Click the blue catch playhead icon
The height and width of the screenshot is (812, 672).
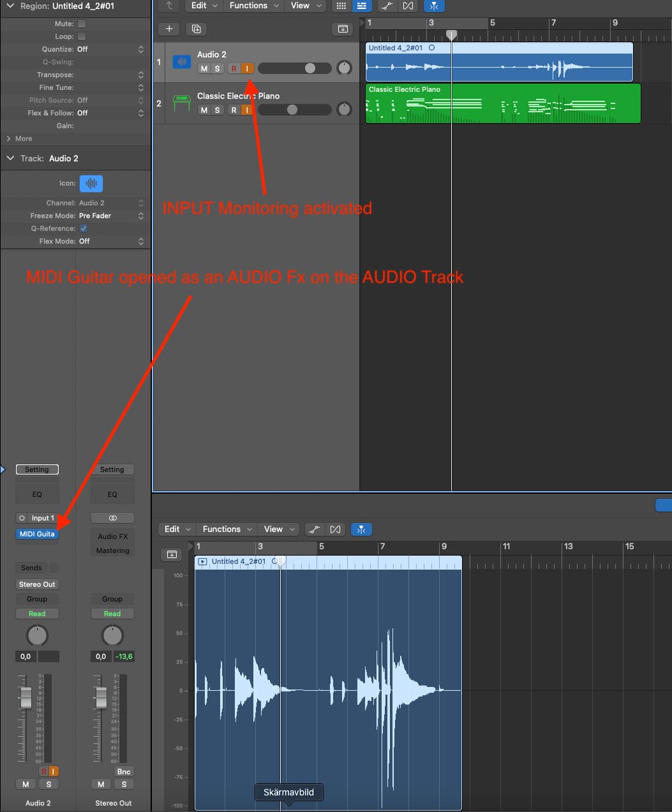pyautogui.click(x=434, y=6)
